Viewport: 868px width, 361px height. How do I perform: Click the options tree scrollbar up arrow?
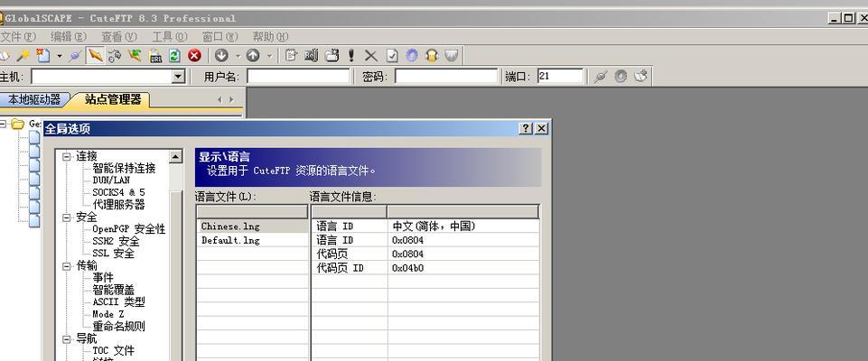(x=175, y=156)
